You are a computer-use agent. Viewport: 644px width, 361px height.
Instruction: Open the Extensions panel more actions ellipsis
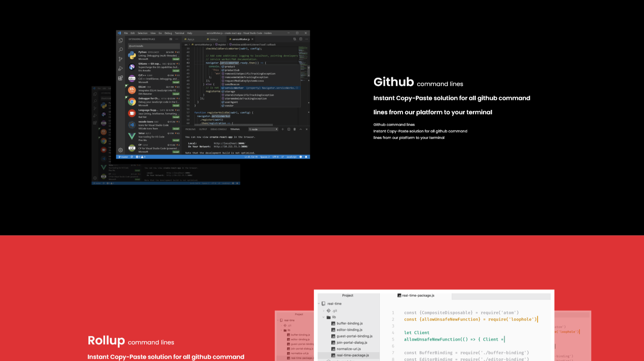click(177, 39)
